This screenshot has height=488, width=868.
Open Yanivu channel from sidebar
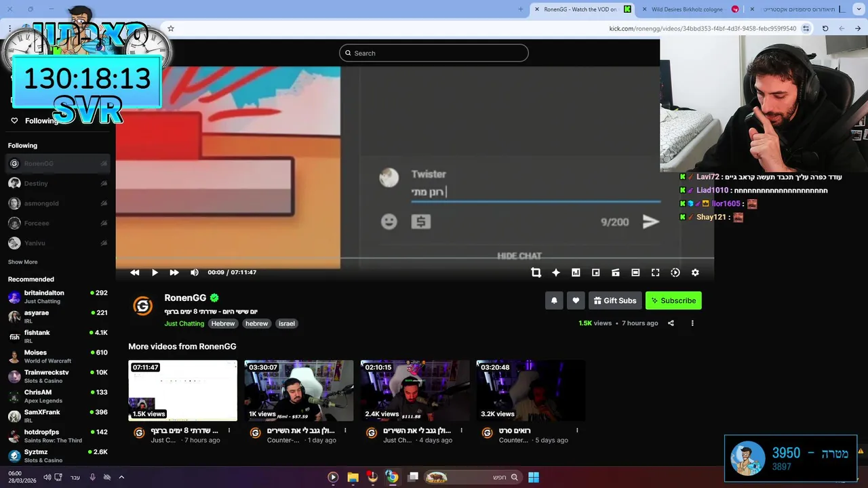58,243
